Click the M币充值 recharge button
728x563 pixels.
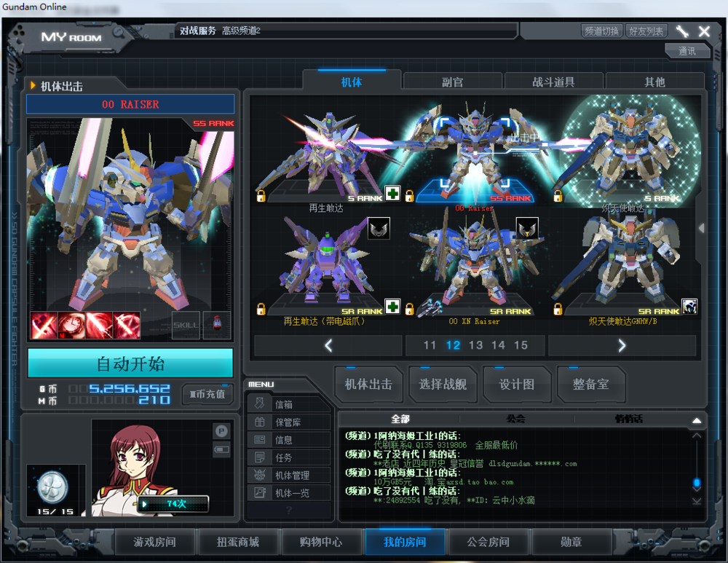tap(207, 394)
